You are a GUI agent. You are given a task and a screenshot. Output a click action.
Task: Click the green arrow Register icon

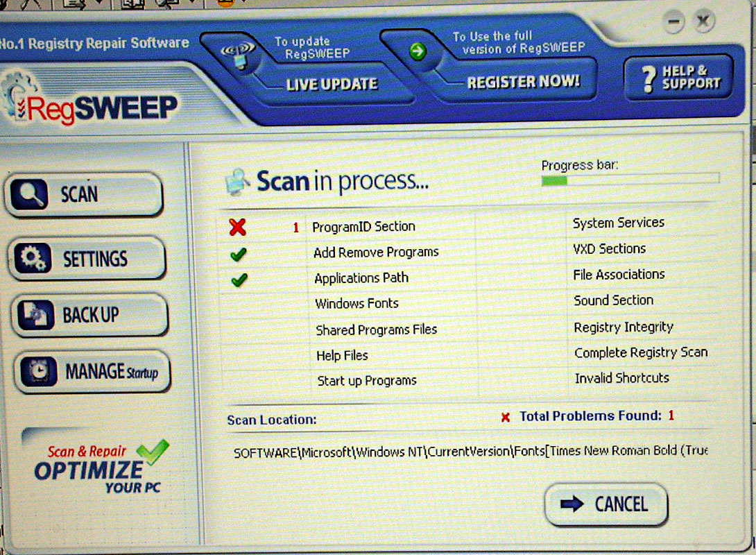pos(418,51)
